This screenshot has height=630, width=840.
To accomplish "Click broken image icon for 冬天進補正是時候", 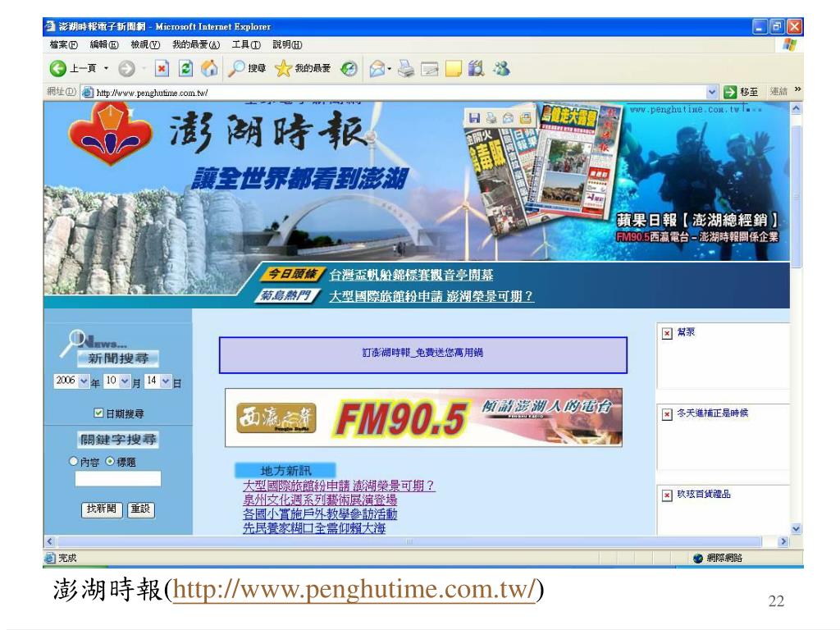I will pos(667,414).
